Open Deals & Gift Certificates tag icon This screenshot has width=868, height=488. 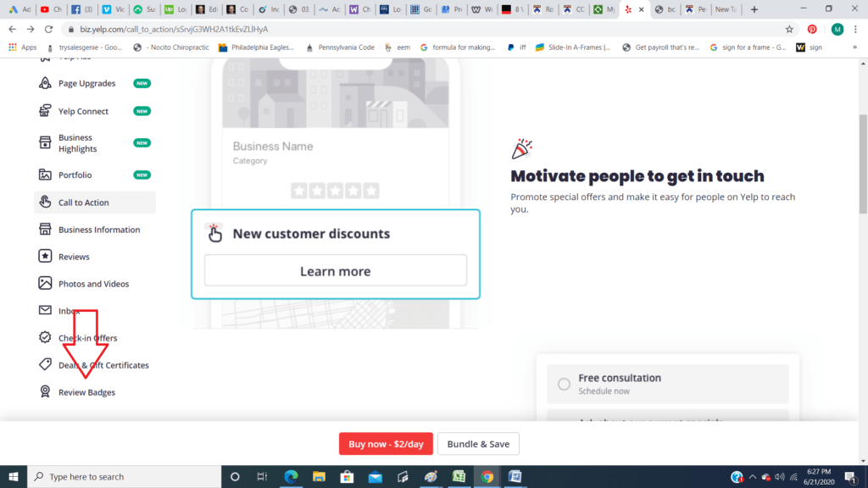pyautogui.click(x=45, y=364)
